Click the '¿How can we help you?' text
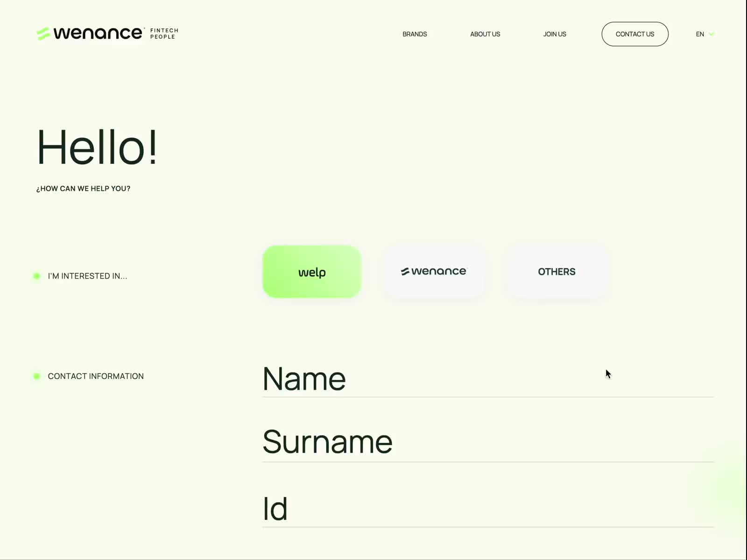Image resolution: width=747 pixels, height=560 pixels. click(x=84, y=189)
